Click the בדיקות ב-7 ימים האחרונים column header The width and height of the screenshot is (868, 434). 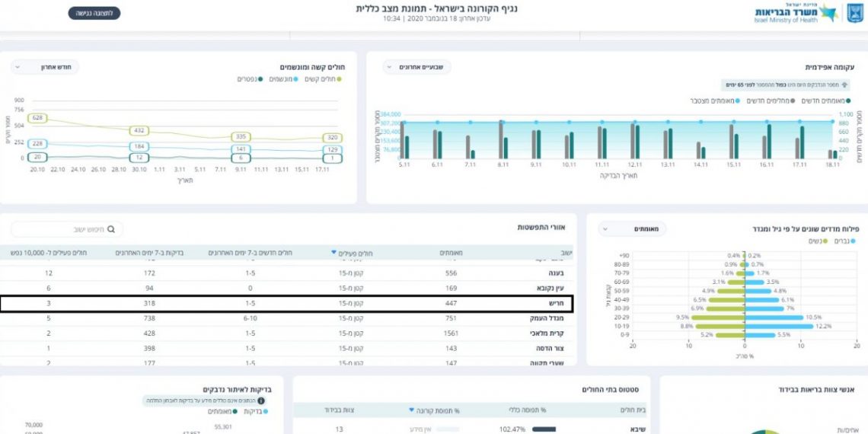pyautogui.click(x=148, y=253)
